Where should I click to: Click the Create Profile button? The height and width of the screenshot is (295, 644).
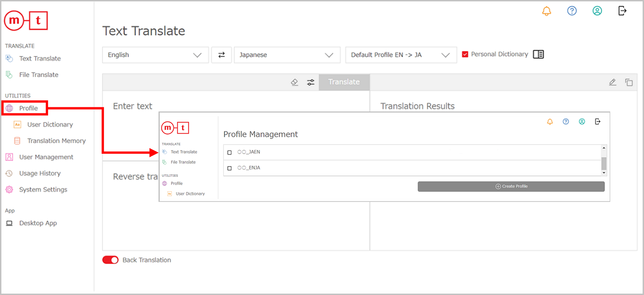(511, 186)
